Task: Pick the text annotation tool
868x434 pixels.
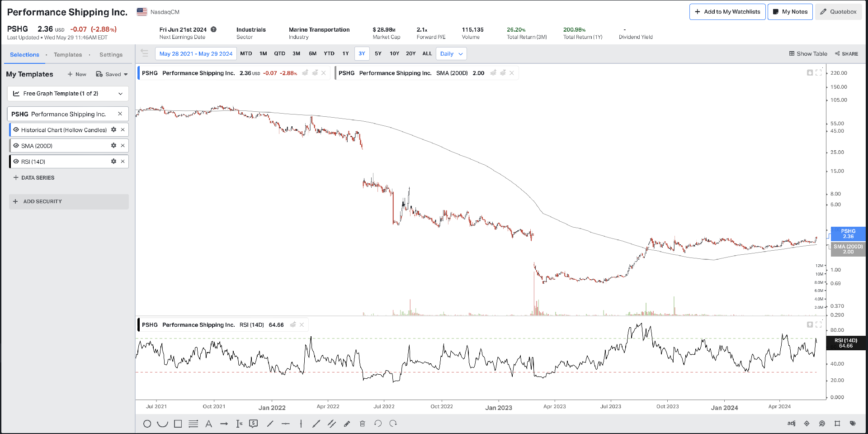Action: click(208, 424)
